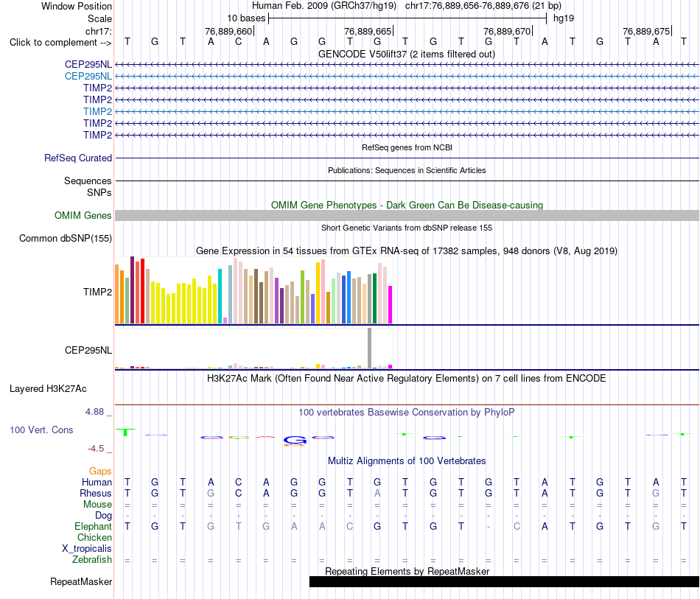
Task: Click the 4.88 conservation scale value
Action: 94,412
